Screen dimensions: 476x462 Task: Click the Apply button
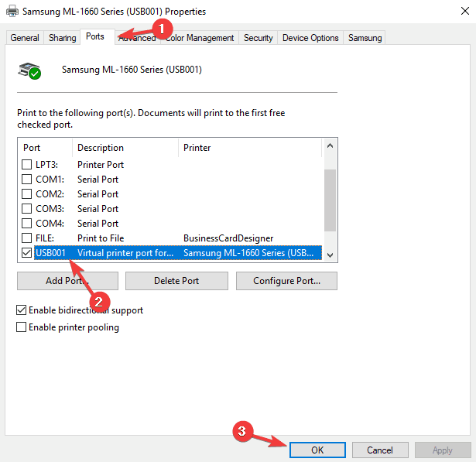coord(443,450)
